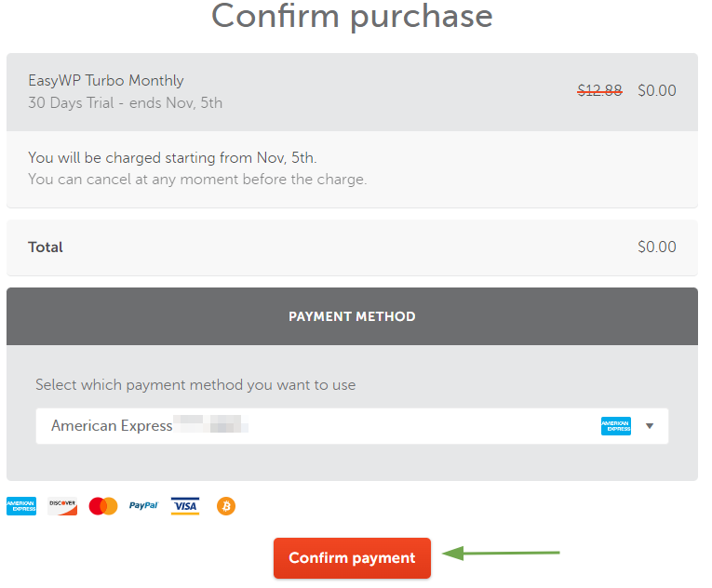
Task: Click the PayPal logo
Action: [143, 505]
